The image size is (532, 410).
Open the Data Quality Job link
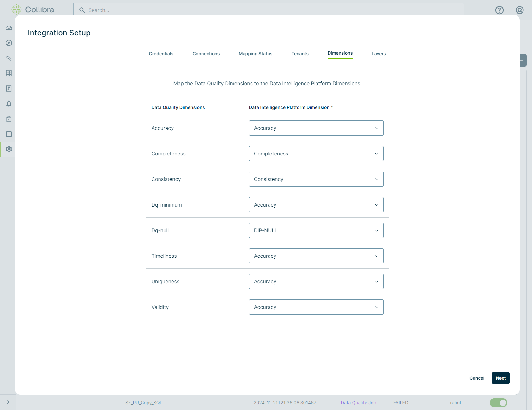pyautogui.click(x=358, y=403)
